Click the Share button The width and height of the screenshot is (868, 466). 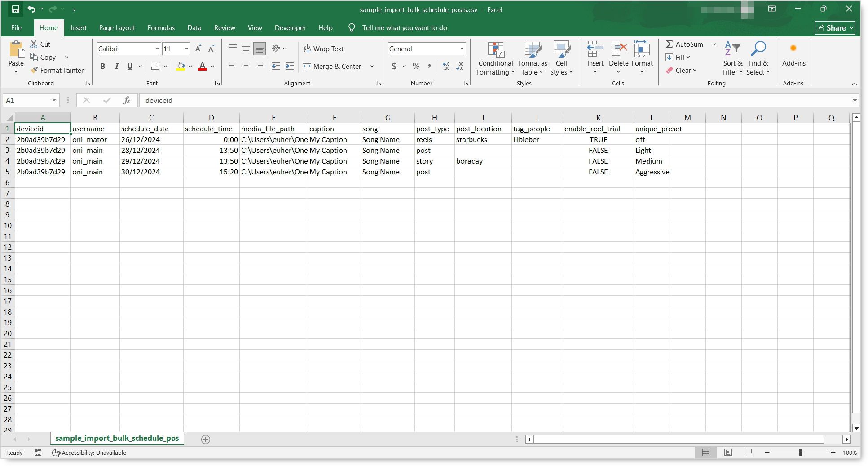click(x=835, y=28)
